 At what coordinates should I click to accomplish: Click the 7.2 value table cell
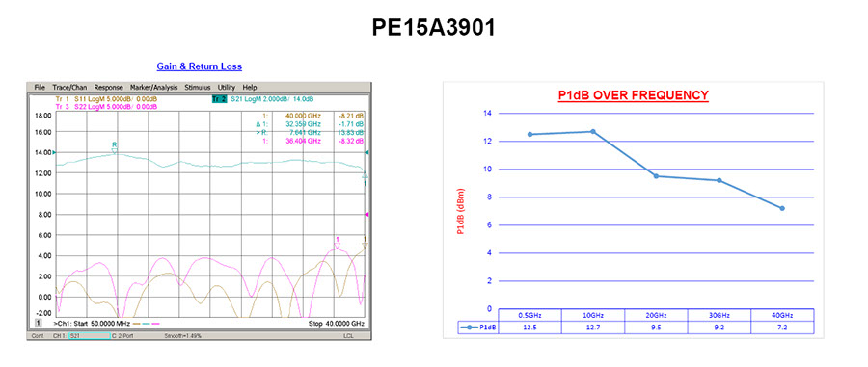(x=782, y=328)
